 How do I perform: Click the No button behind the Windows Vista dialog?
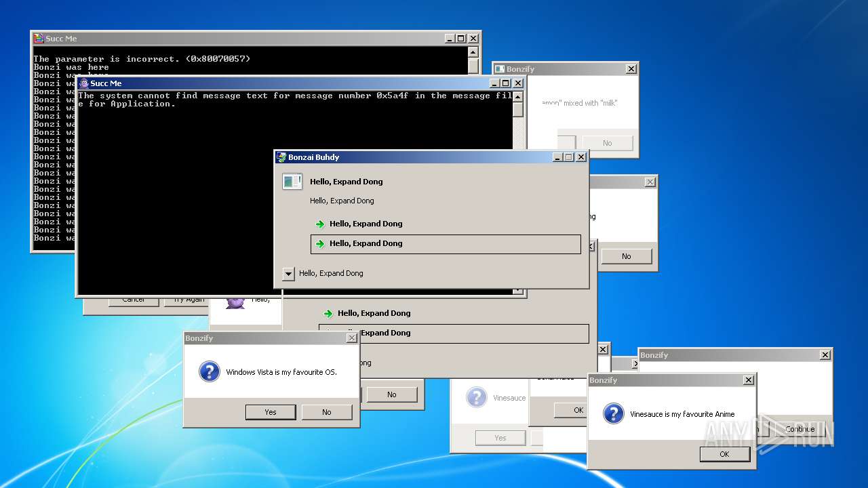point(391,394)
